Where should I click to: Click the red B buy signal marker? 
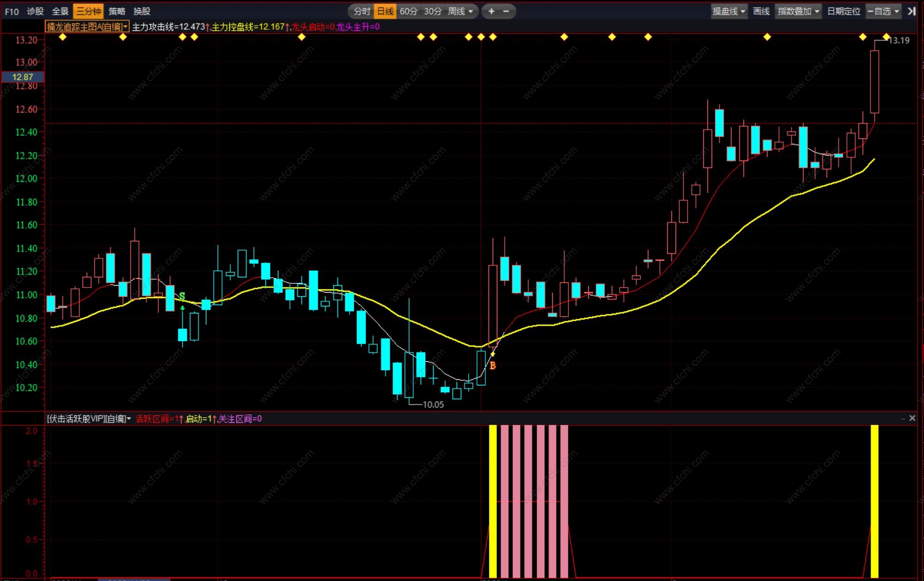pos(493,365)
